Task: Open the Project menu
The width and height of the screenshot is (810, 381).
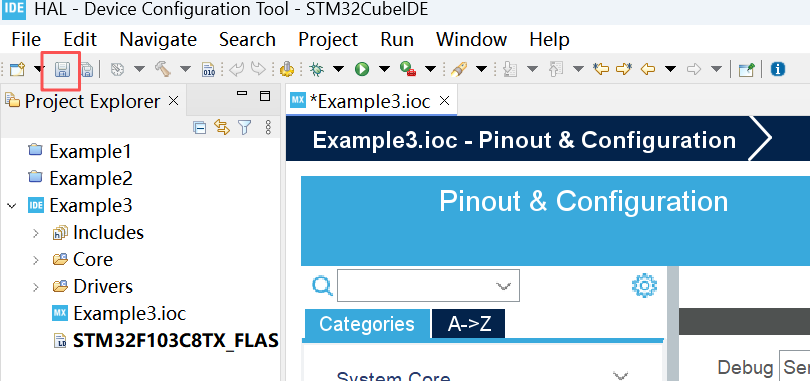Action: 328,40
